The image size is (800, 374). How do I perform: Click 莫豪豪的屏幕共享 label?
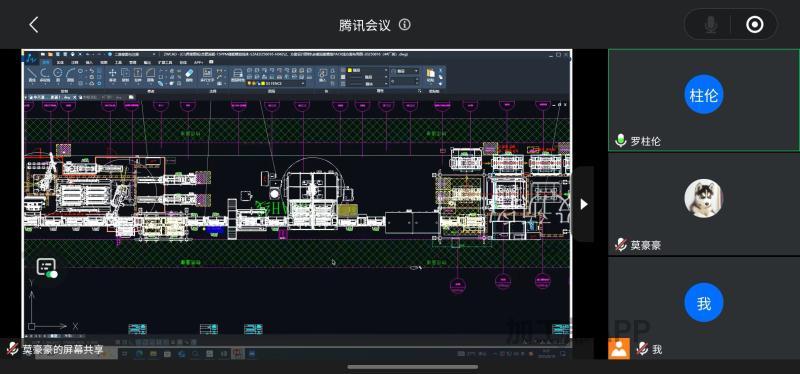(63, 350)
